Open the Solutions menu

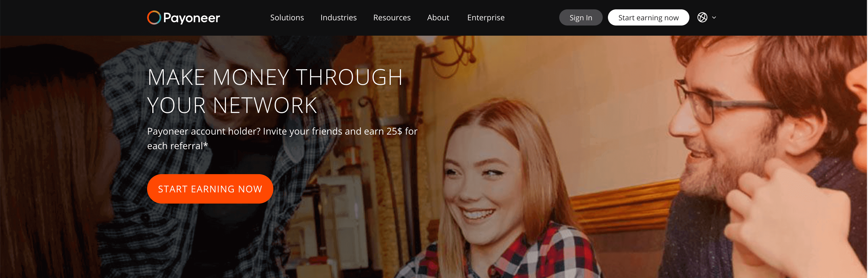tap(287, 17)
